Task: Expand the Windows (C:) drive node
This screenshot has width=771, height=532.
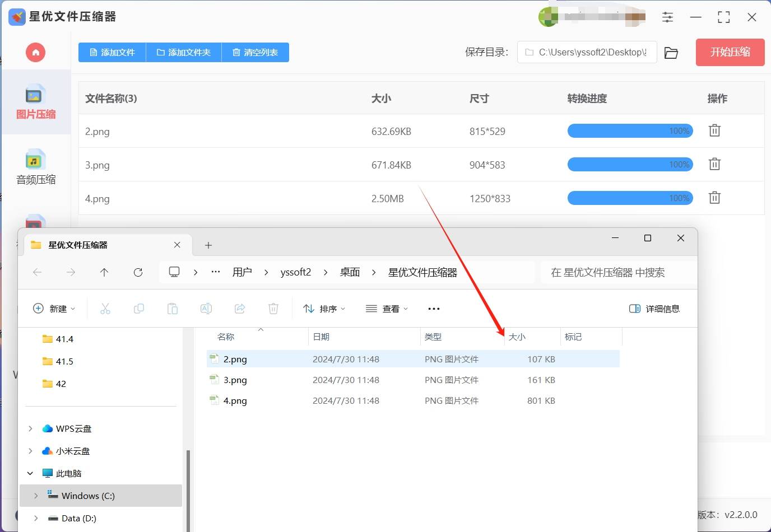Action: click(36, 496)
